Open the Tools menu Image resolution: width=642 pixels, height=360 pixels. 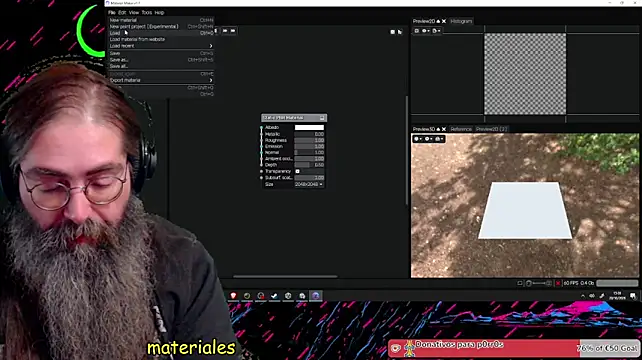(147, 12)
